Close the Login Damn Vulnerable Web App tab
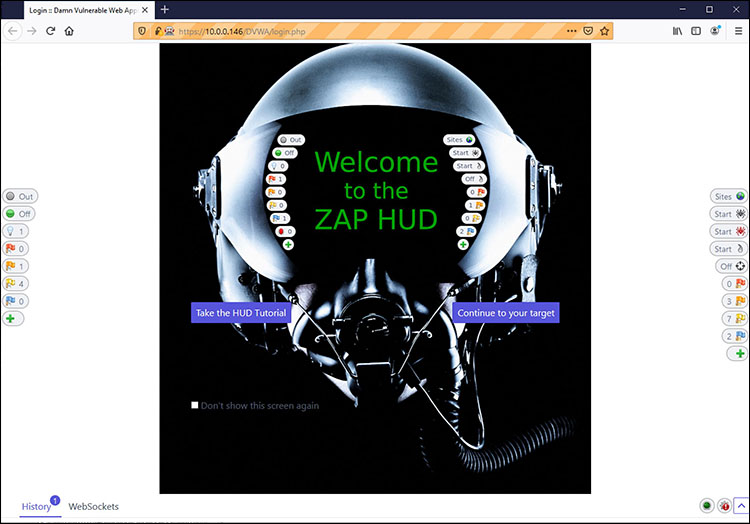Viewport: 750px width, 524px height. [145, 10]
